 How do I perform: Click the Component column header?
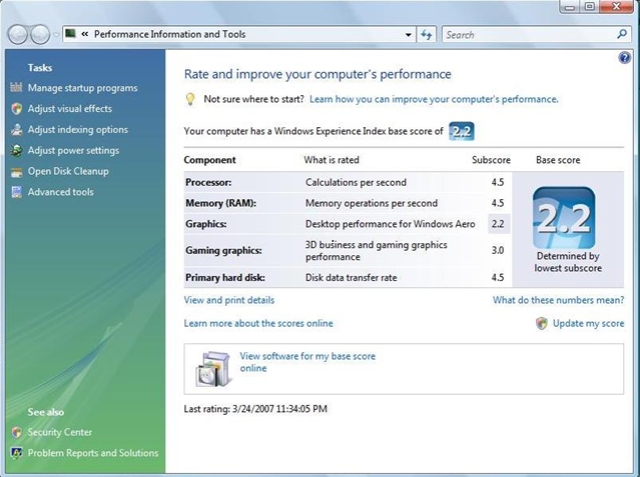210,160
